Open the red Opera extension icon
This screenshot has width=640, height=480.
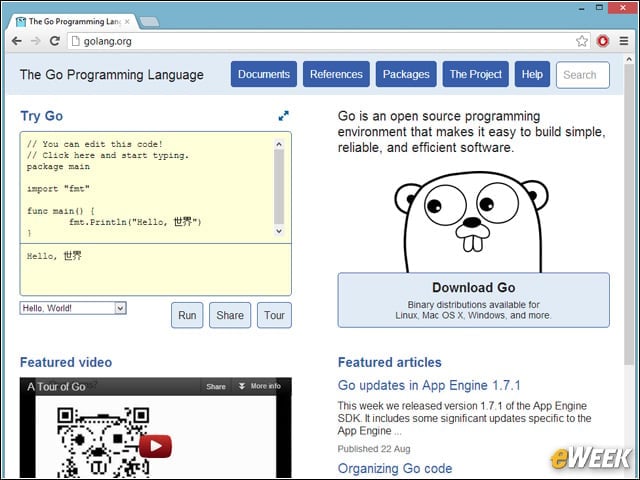click(x=603, y=41)
